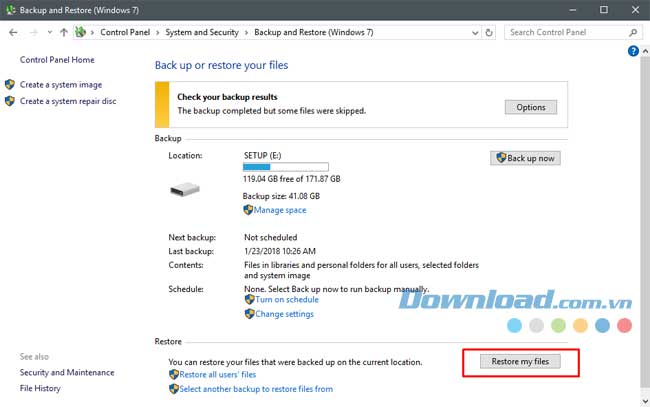Image resolution: width=650 pixels, height=407 pixels.
Task: Open the Security and Maintenance link
Action: coord(67,373)
